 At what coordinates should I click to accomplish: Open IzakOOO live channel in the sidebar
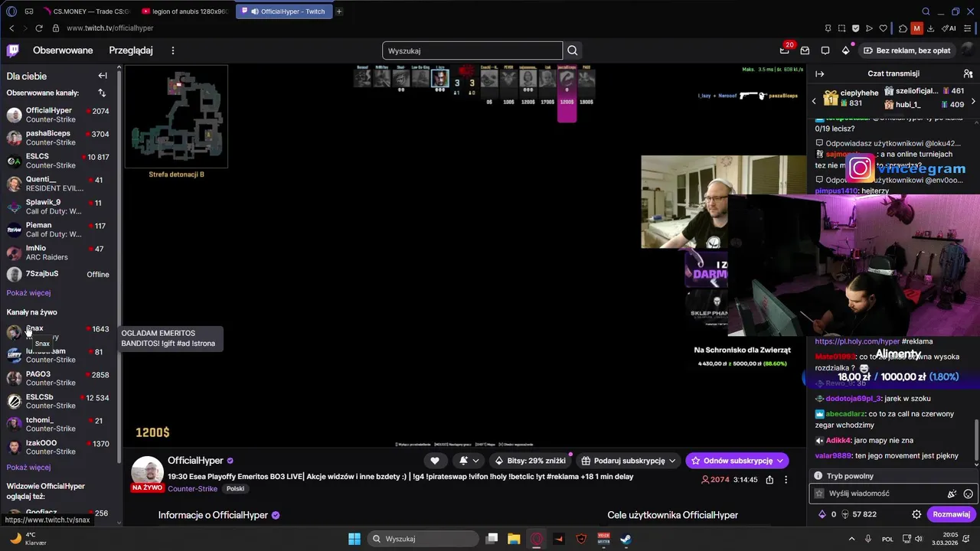pos(58,447)
